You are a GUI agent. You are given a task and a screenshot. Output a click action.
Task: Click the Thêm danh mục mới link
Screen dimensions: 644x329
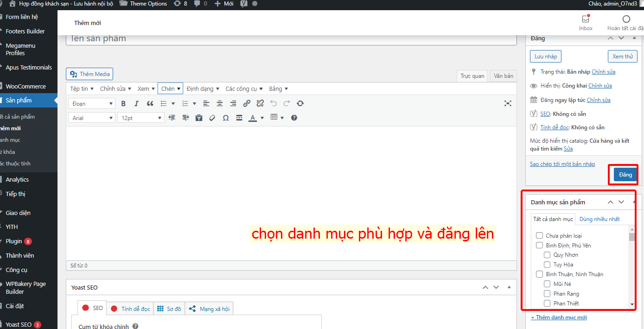[x=559, y=317]
